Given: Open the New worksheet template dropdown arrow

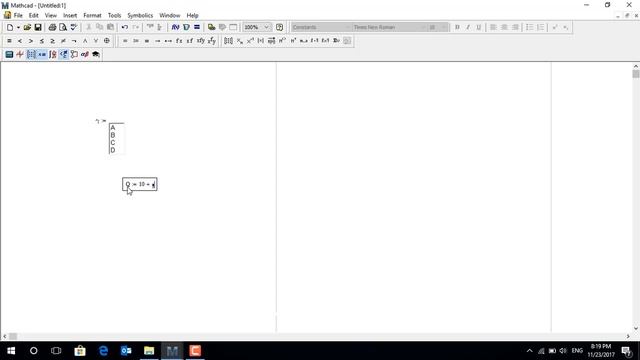Looking at the screenshot, I should click(18, 27).
